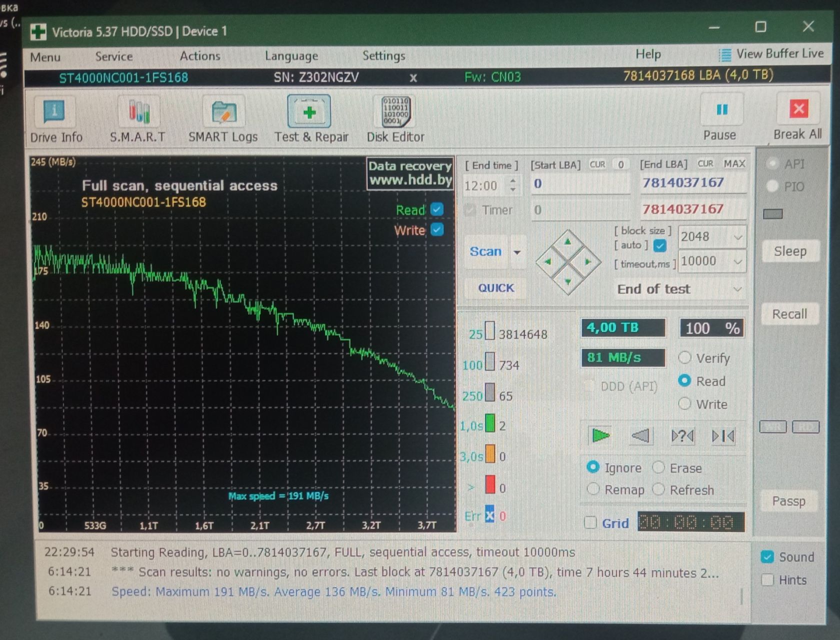The height and width of the screenshot is (640, 840).
Task: Open SMART Logs icon
Action: tap(223, 112)
